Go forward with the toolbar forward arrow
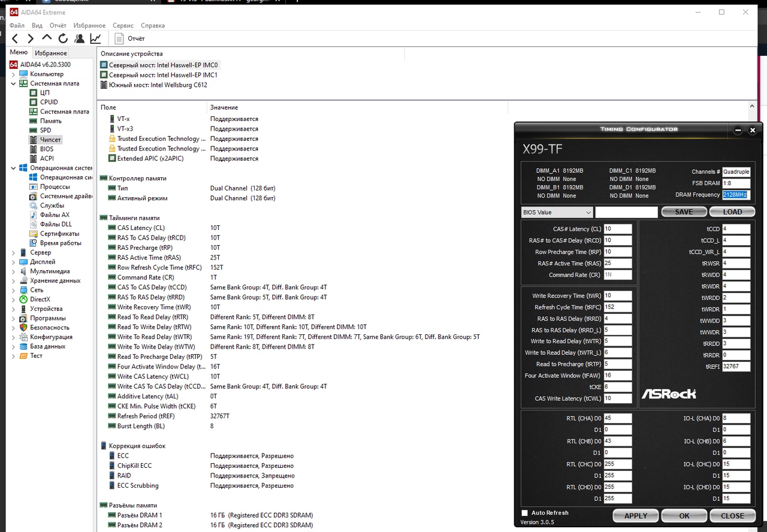 pyautogui.click(x=31, y=38)
